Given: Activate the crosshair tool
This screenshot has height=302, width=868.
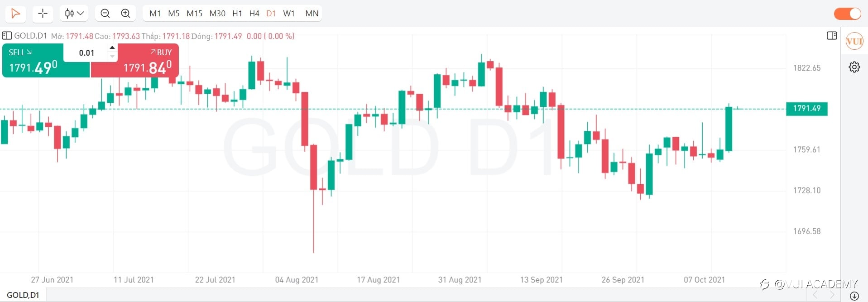Looking at the screenshot, I should pyautogui.click(x=43, y=14).
